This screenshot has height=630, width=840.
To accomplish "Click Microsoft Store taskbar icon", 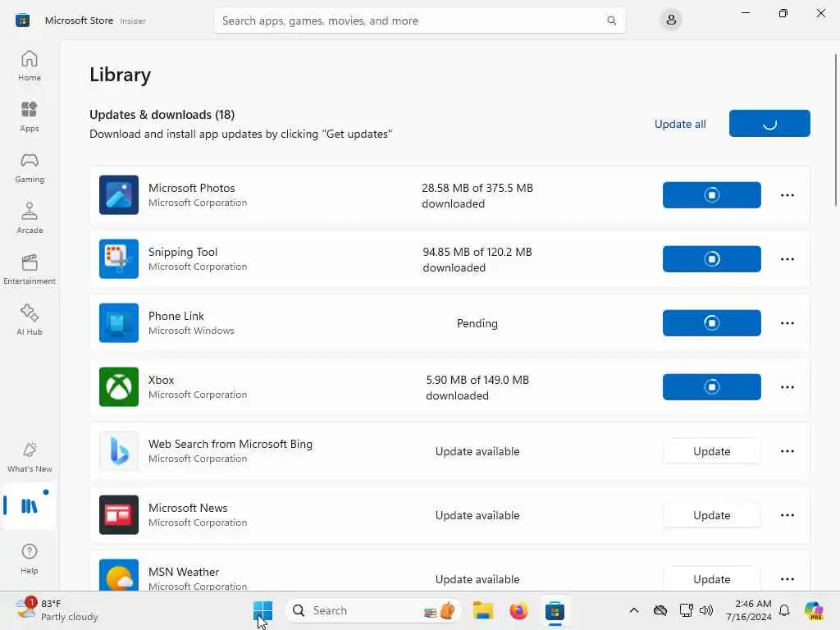I will [555, 610].
